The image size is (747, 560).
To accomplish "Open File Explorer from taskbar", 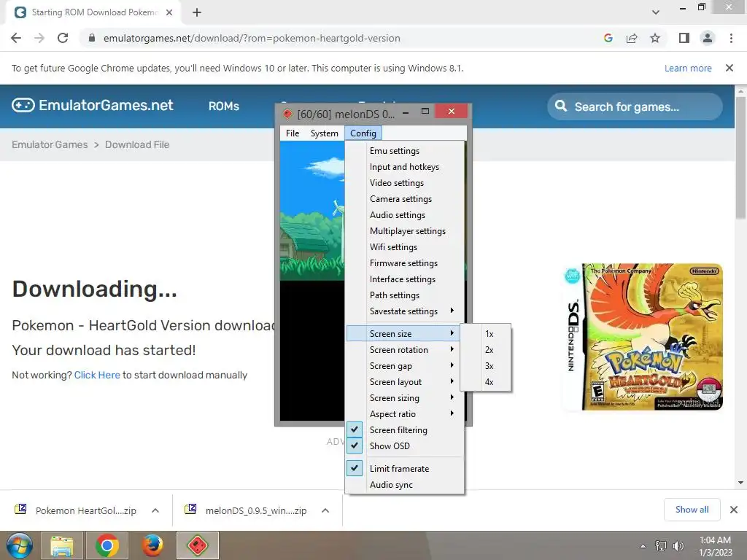I will pyautogui.click(x=62, y=545).
